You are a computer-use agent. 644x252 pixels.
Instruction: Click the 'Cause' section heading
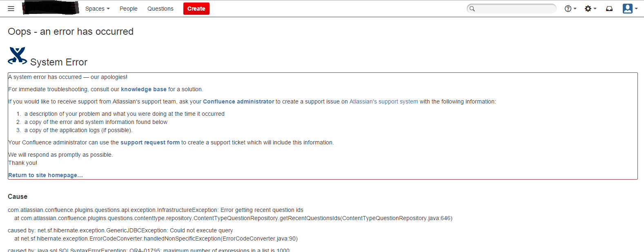point(18,196)
